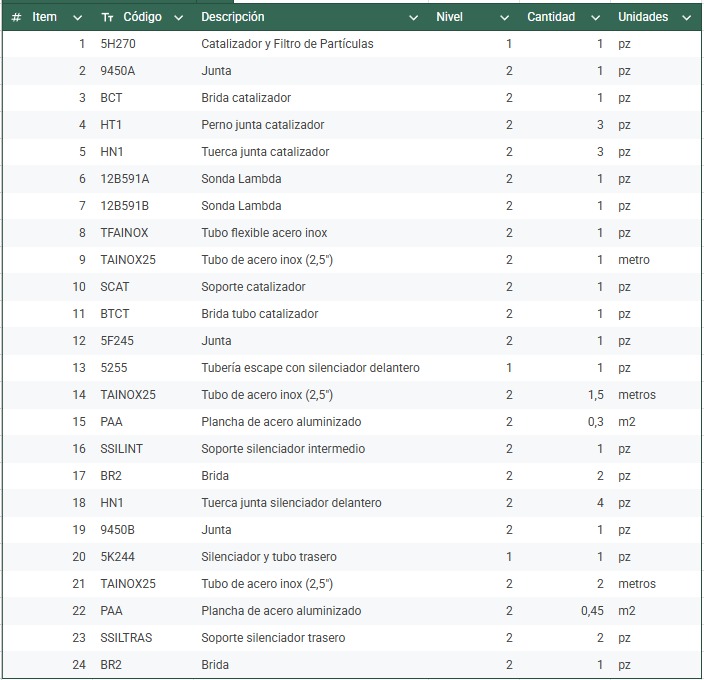The width and height of the screenshot is (704, 680).
Task: Click the text type icon beside Código
Action: (108, 17)
